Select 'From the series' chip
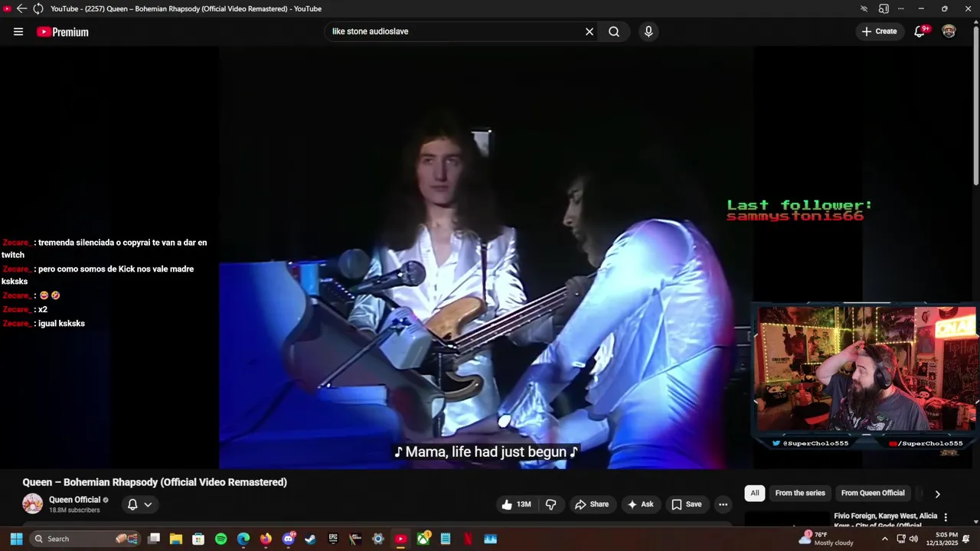This screenshot has width=980, height=551. tap(800, 493)
